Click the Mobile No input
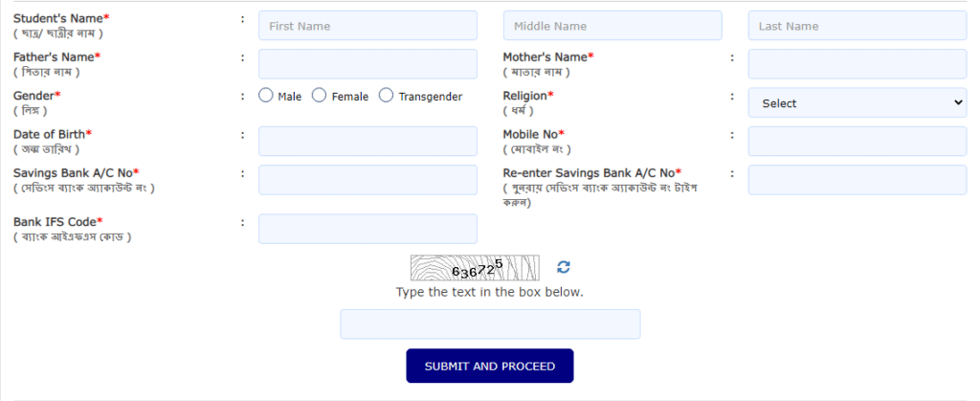980x401 pixels. (857, 141)
